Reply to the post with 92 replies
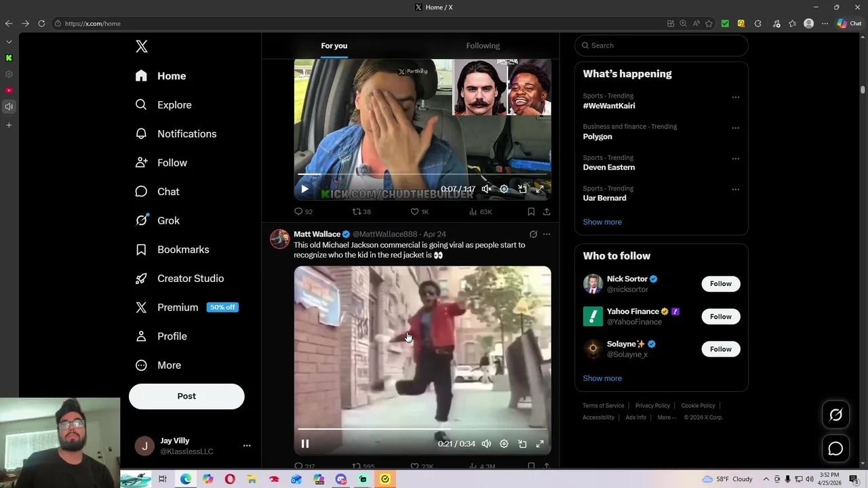This screenshot has height=488, width=868. pos(303,211)
